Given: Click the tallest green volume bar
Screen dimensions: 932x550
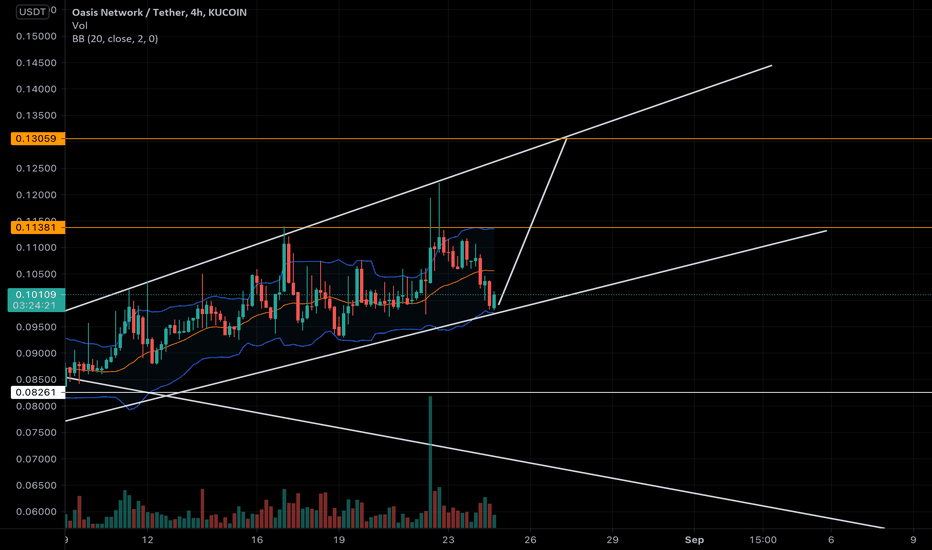Looking at the screenshot, I should point(430,462).
